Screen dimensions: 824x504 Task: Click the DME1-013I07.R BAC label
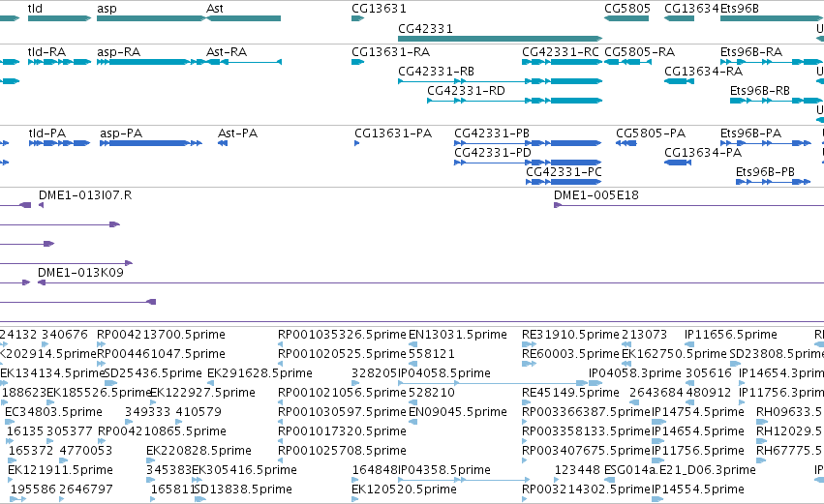tap(85, 195)
